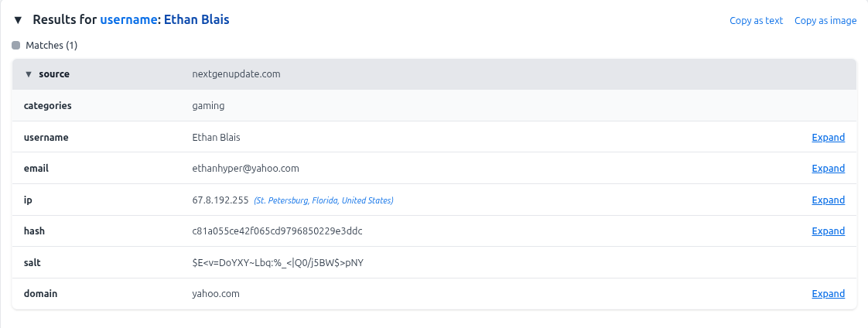Collapse the source row disclosure triangle
Image resolution: width=868 pixels, height=328 pixels.
(x=29, y=74)
